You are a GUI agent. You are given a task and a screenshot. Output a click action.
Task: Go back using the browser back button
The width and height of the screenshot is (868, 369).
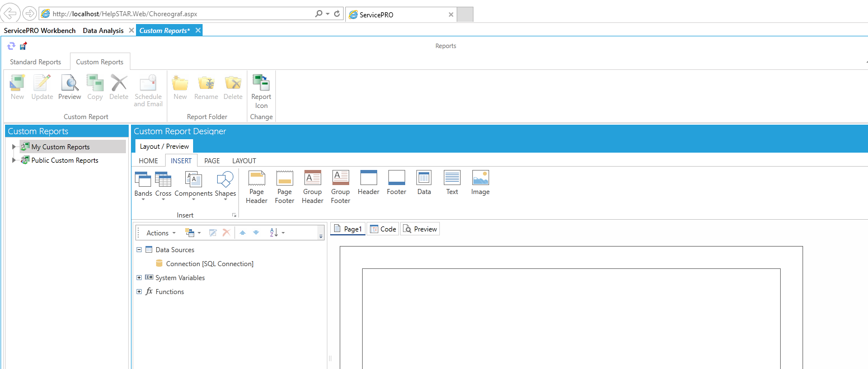(12, 13)
